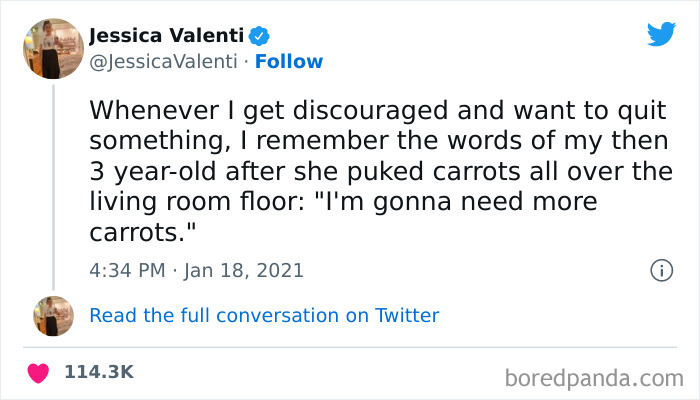
Task: Open Jessica Valenti's large profile avatar
Action: pos(52,48)
